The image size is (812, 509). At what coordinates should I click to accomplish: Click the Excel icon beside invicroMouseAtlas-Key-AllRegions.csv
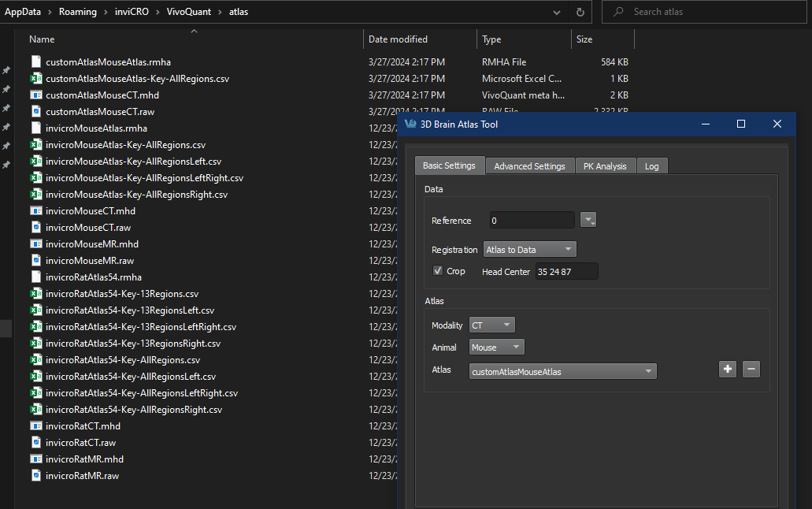[35, 144]
